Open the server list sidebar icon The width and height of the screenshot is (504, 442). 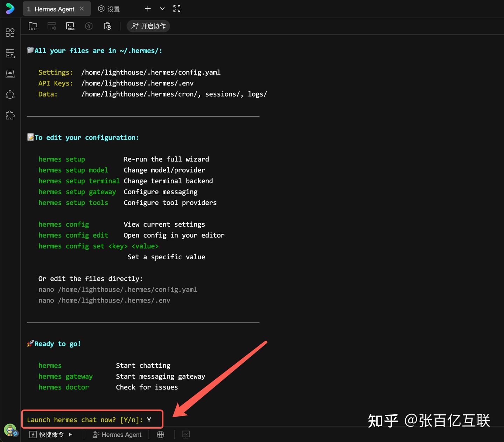click(10, 53)
